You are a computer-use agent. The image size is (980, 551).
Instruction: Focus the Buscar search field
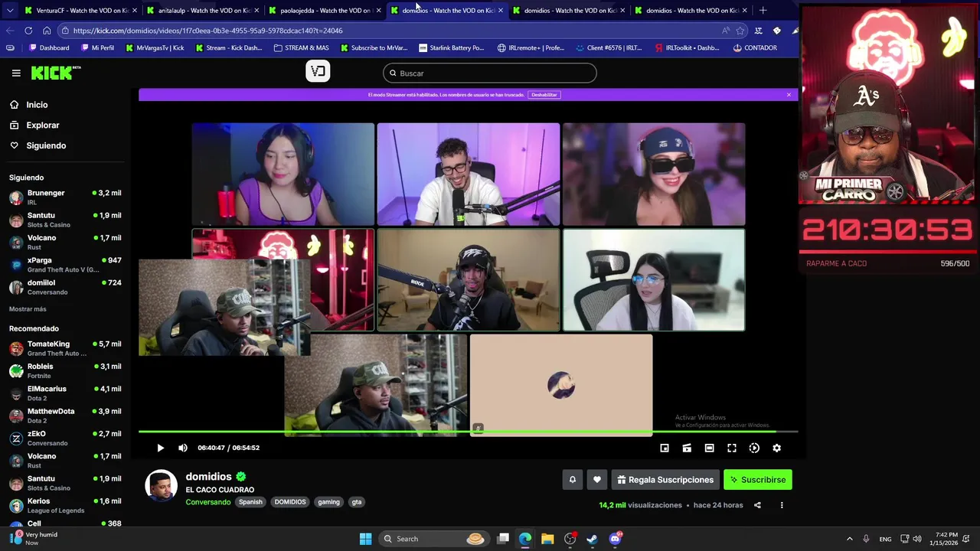click(x=490, y=73)
